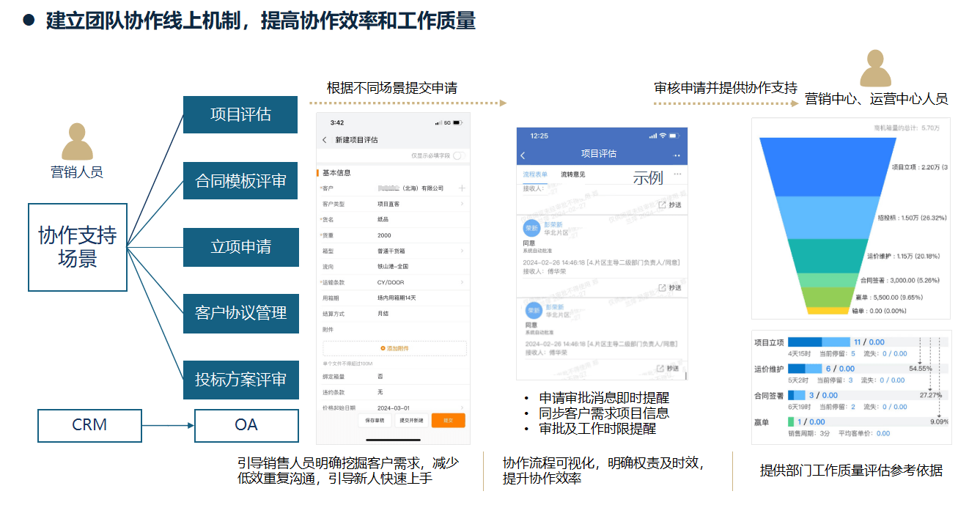Switch to 流程表单 tab
Image resolution: width=980 pixels, height=505 pixels.
[x=535, y=174]
